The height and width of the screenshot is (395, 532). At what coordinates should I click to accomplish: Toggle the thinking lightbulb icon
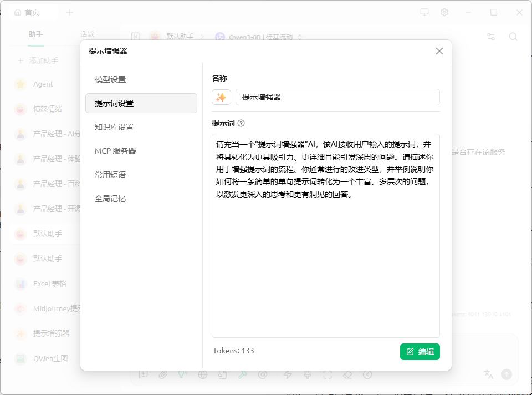point(182,374)
